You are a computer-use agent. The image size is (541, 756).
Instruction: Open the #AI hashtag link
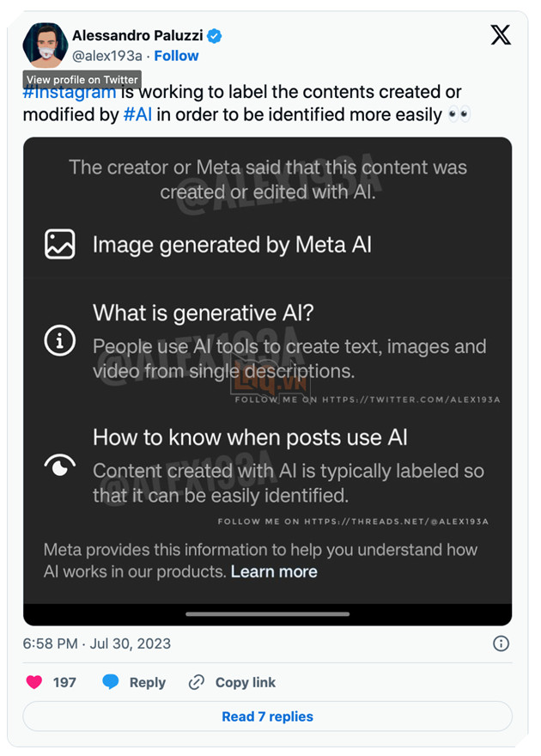(137, 114)
